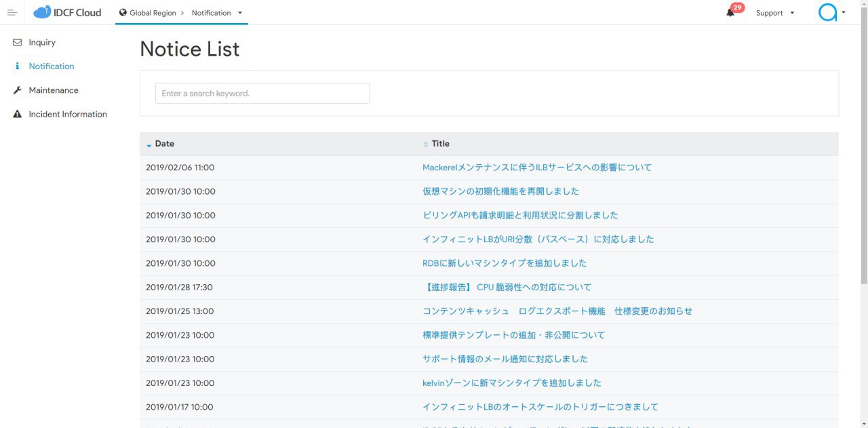Click the warning triangle Incident Information icon
The width and height of the screenshot is (868, 428).
[17, 114]
